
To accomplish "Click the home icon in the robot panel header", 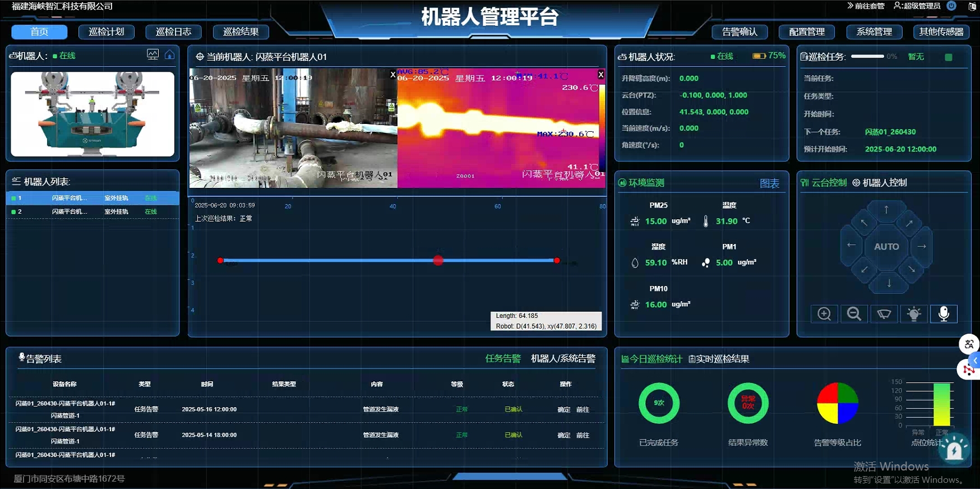I will 169,54.
